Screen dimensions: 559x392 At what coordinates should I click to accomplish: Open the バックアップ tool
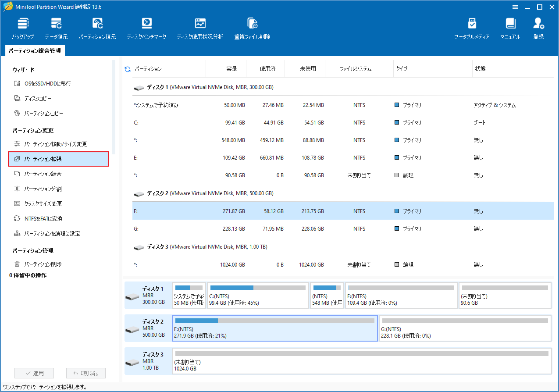(x=22, y=27)
